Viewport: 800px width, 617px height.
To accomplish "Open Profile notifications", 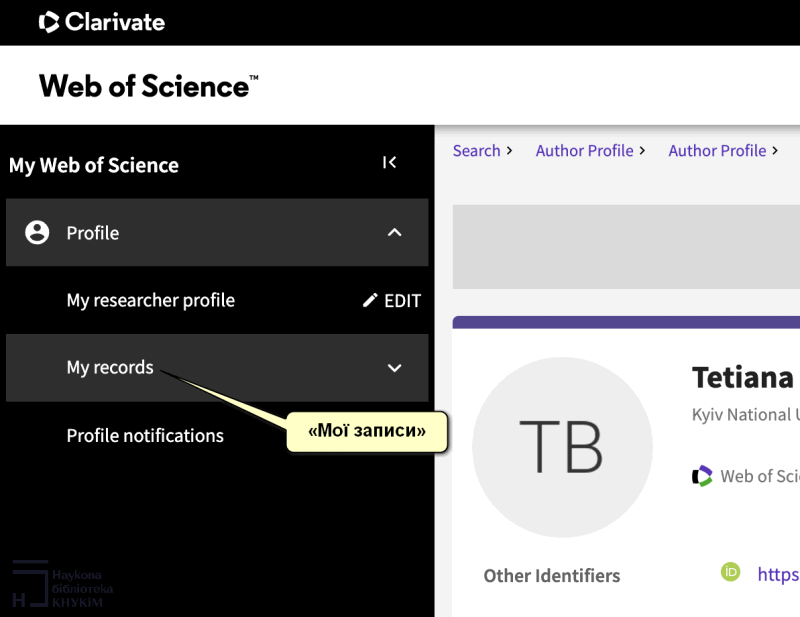I will coord(145,436).
